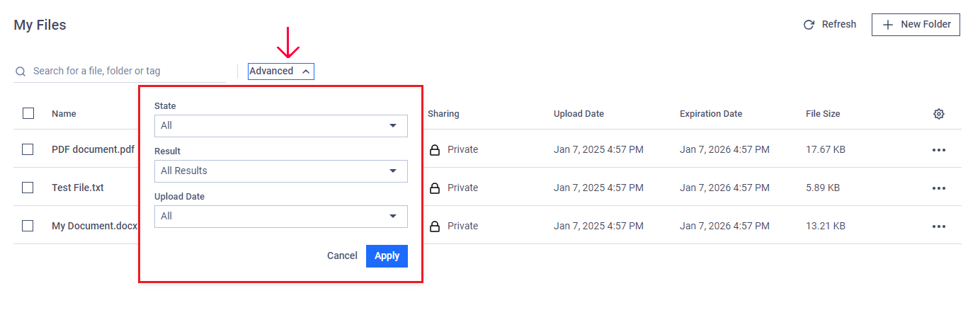Check the select-all checkbox in header
This screenshot has width=980, height=310.
point(28,113)
